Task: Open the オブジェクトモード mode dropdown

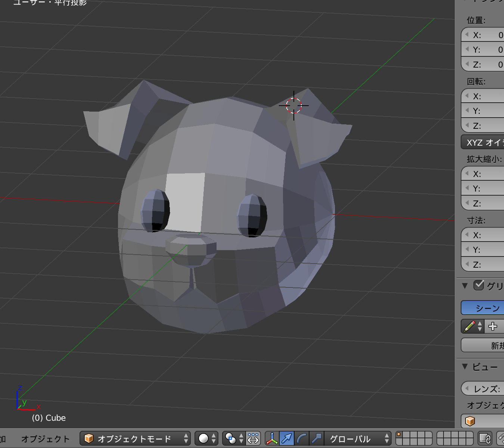Action: [x=135, y=438]
